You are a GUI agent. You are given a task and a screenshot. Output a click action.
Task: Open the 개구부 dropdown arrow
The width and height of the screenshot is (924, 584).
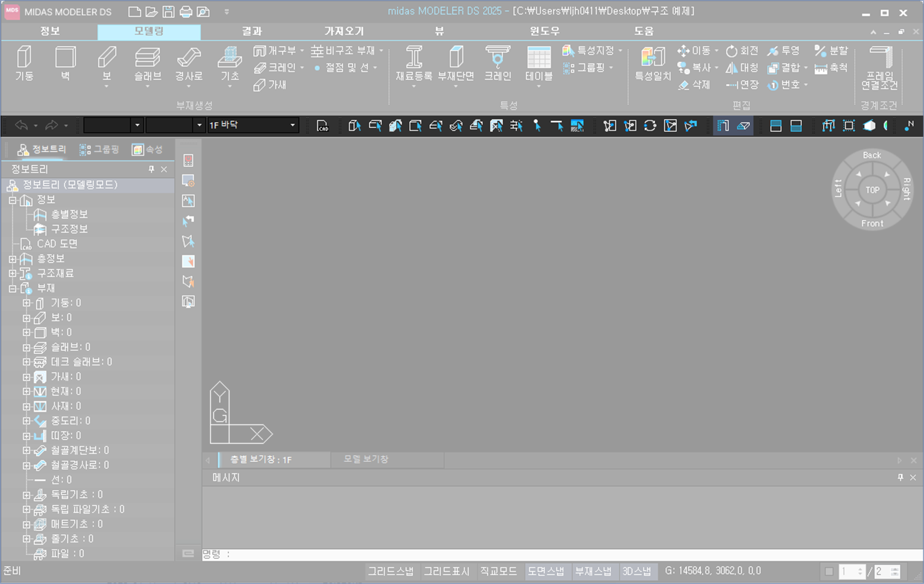tap(302, 51)
